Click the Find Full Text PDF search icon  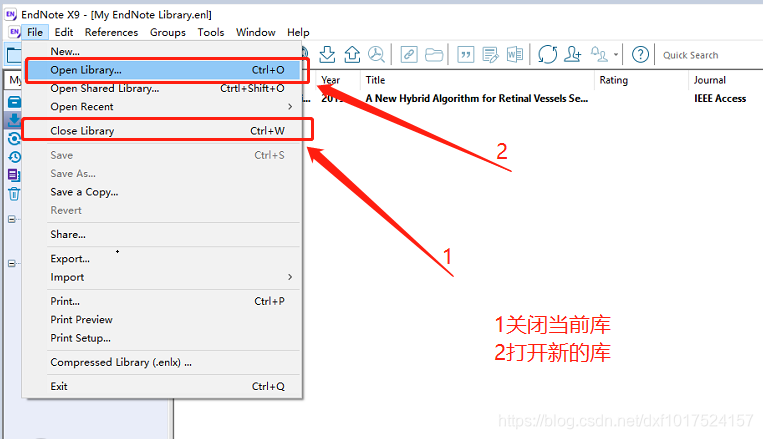pos(376,55)
